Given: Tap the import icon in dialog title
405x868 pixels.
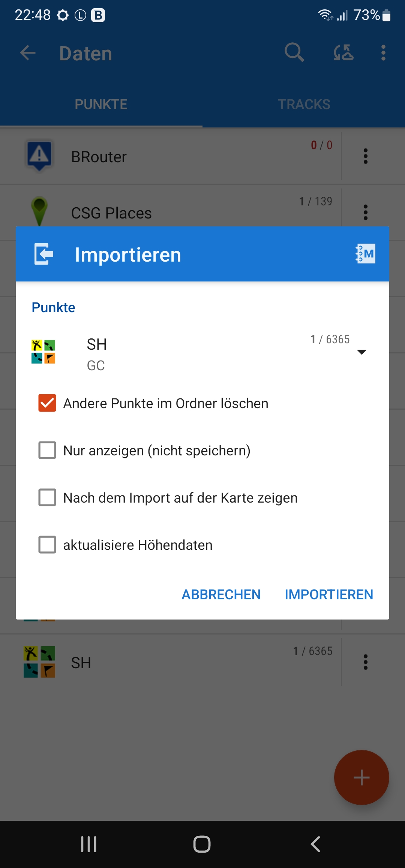Looking at the screenshot, I should coord(44,254).
